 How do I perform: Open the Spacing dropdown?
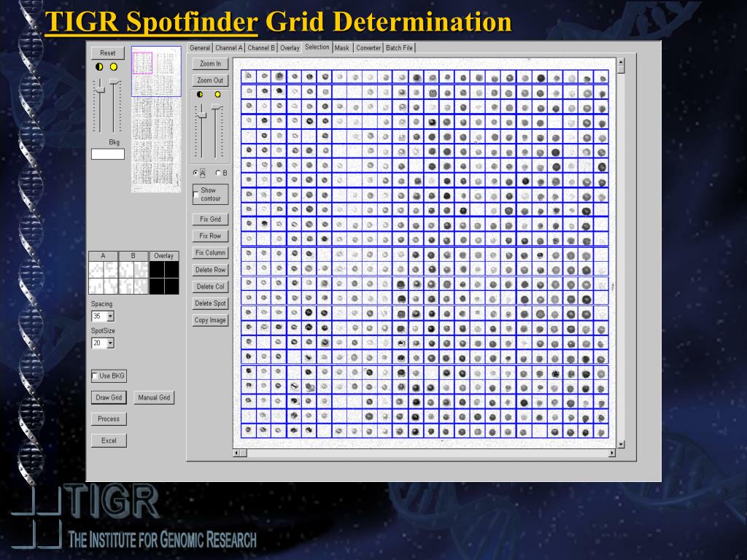[111, 316]
